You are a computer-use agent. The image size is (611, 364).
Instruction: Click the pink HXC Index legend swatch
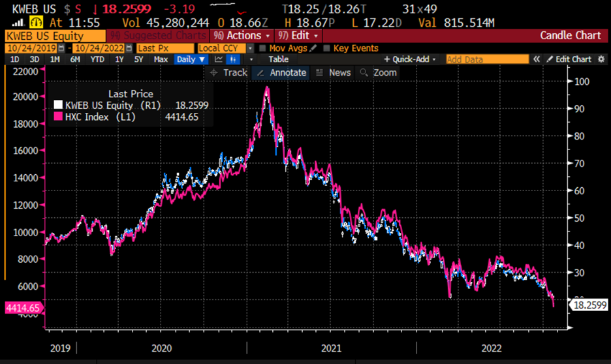tap(58, 117)
